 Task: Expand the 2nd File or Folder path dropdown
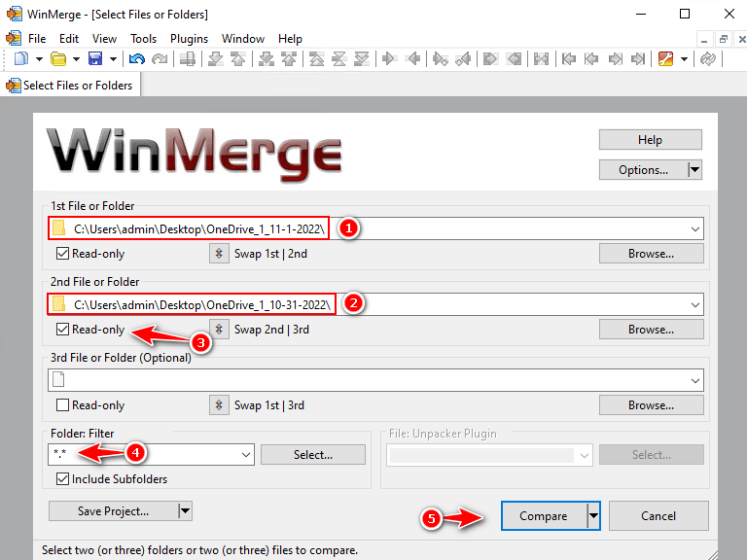pyautogui.click(x=695, y=304)
